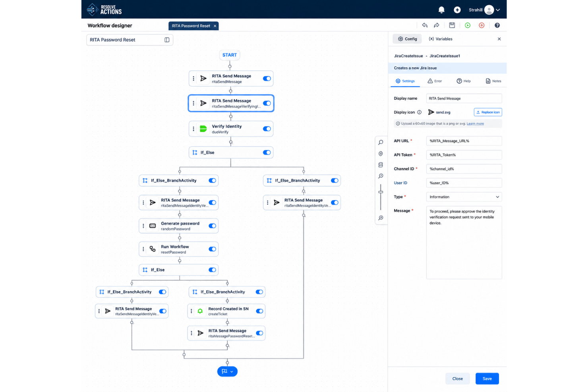588x392 pixels.
Task: Click the API URL field
Action: (x=464, y=141)
